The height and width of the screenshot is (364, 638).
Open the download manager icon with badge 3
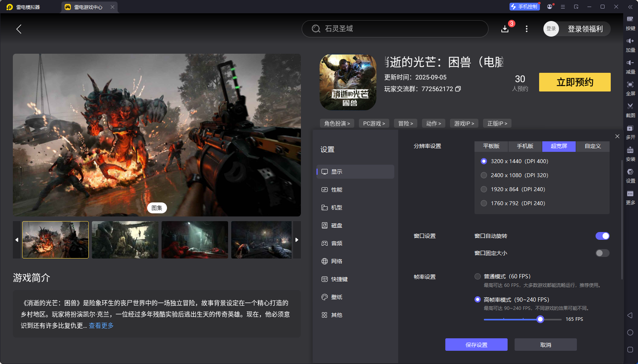[505, 29]
